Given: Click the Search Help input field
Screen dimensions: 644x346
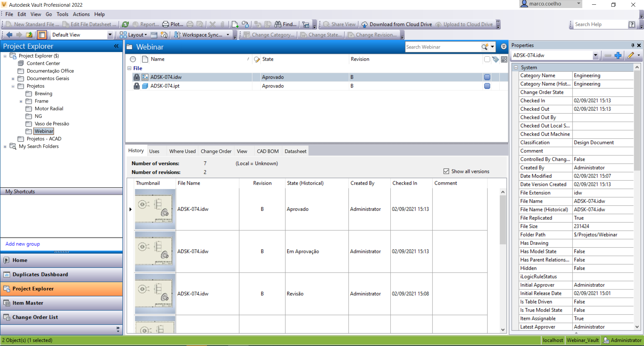Looking at the screenshot, I should click(600, 24).
